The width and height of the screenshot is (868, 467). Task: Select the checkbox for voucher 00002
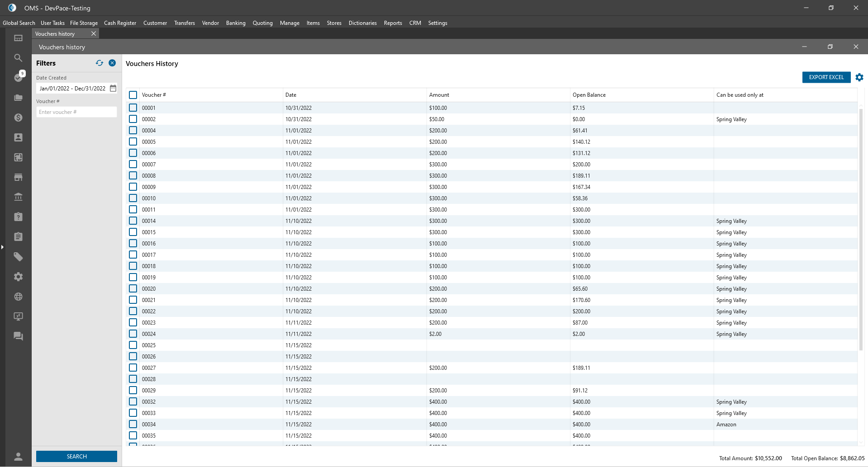[133, 119]
